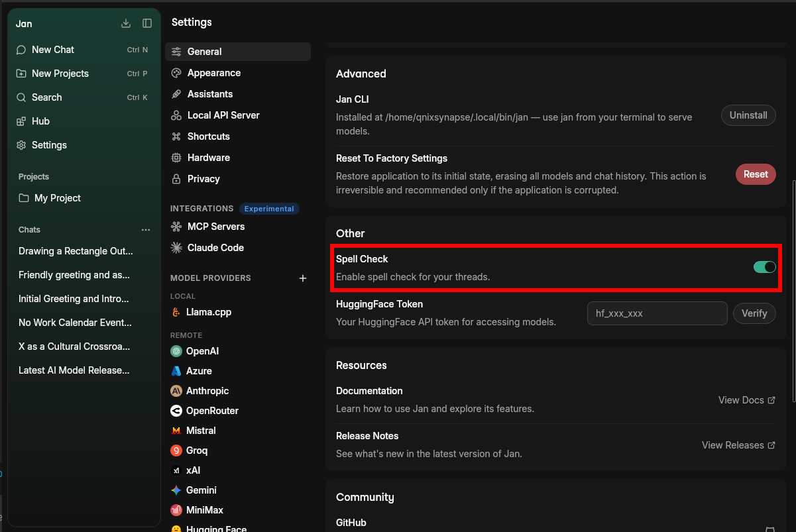
Task: Click the MiniMax logo icon
Action: [x=176, y=510]
